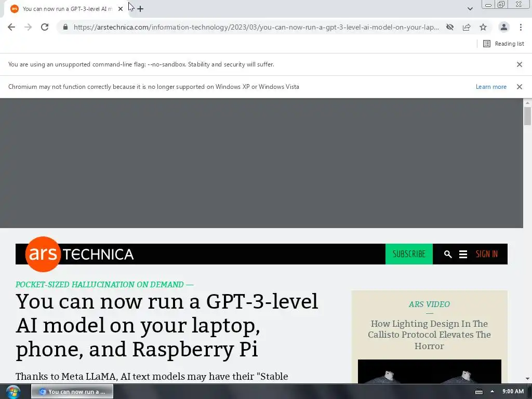The height and width of the screenshot is (399, 532).
Task: Click the green SUBSCRIBE button
Action: (409, 254)
